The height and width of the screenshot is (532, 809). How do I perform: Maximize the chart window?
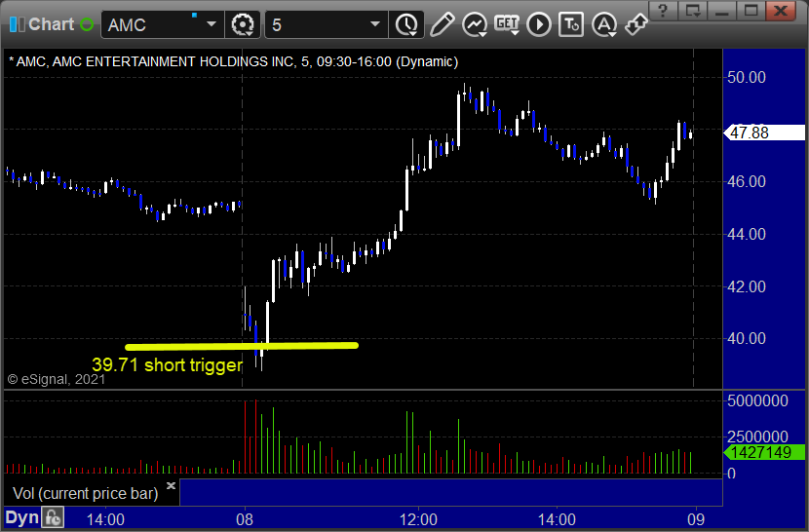[751, 11]
